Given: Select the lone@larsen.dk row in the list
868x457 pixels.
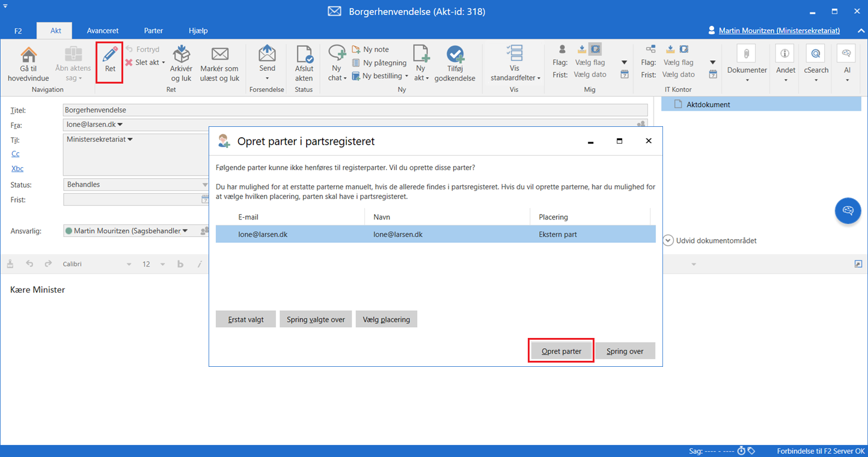Looking at the screenshot, I should click(435, 235).
